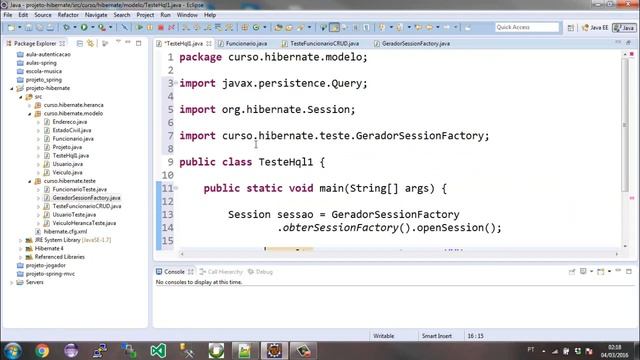The image size is (640, 360).
Task: Open the New file dropdown arrow
Action: [20, 27]
